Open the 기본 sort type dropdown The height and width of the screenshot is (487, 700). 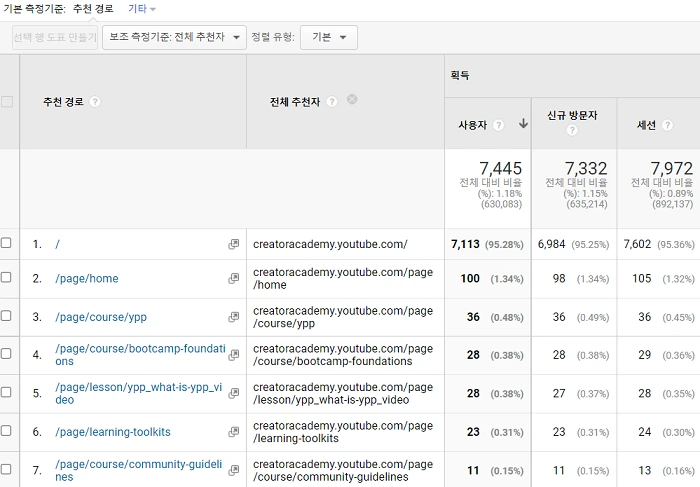(x=329, y=37)
